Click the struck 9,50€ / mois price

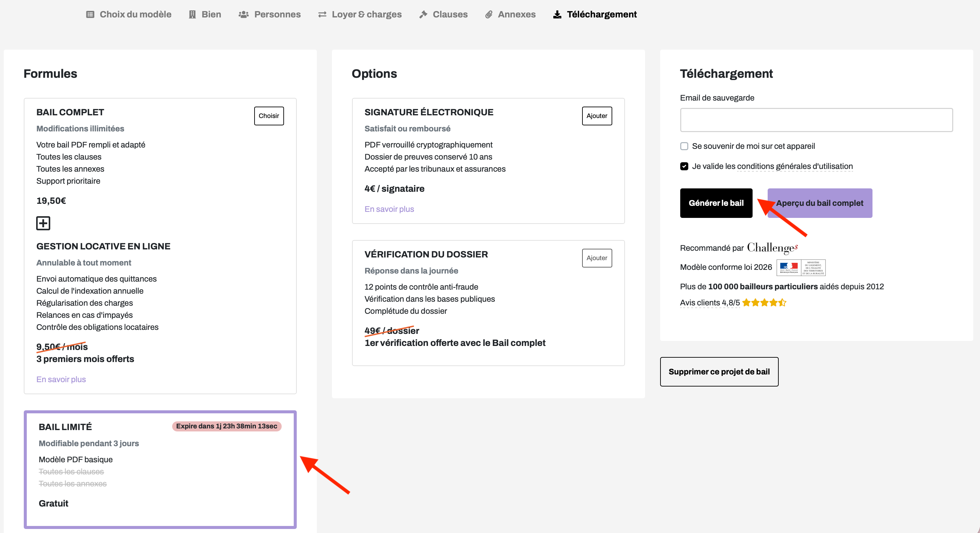62,347
